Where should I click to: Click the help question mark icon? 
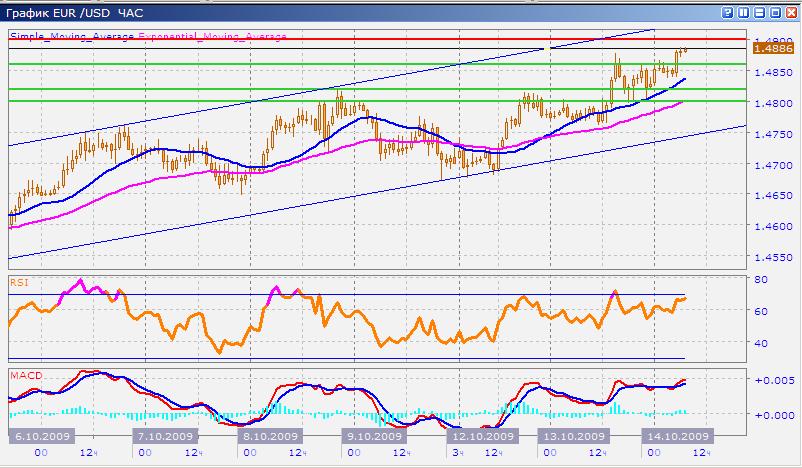coord(725,12)
